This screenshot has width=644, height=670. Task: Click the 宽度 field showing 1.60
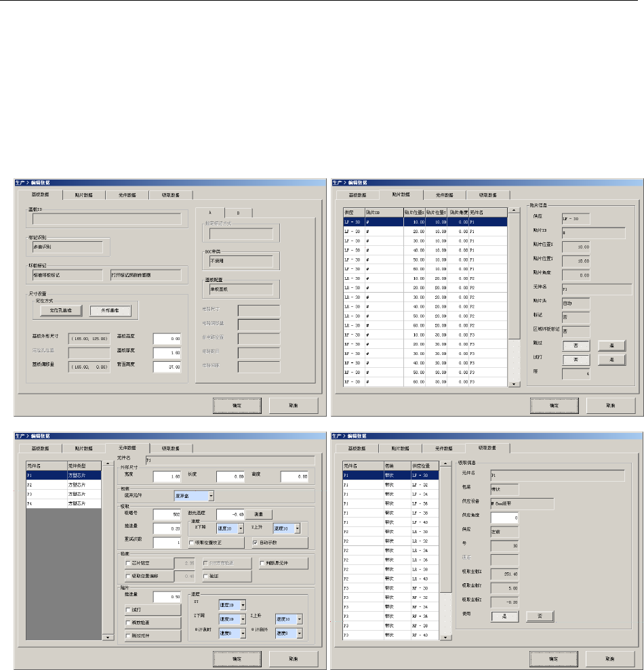pos(167,477)
